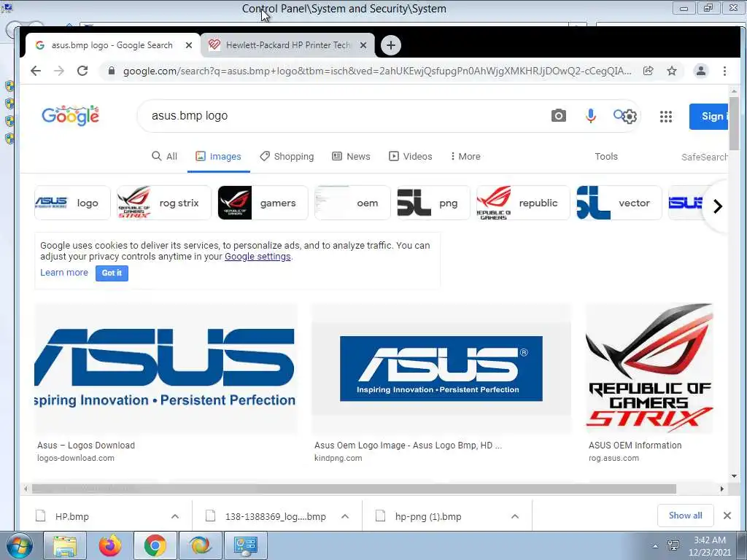Click Learn more about cookies
This screenshot has height=560, width=747.
coord(64,273)
